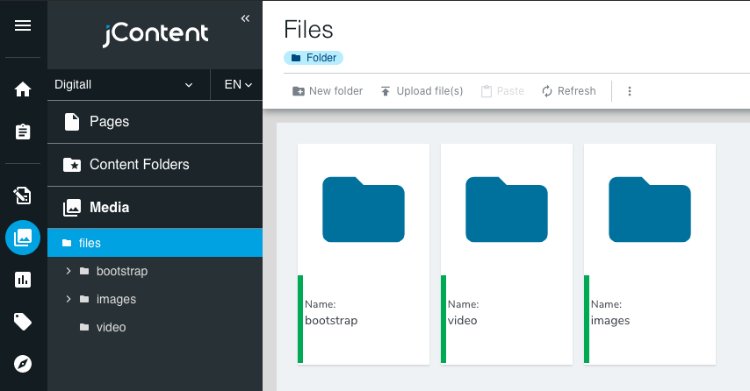Open the images folder card
This screenshot has width=750, height=391.
pyautogui.click(x=650, y=254)
